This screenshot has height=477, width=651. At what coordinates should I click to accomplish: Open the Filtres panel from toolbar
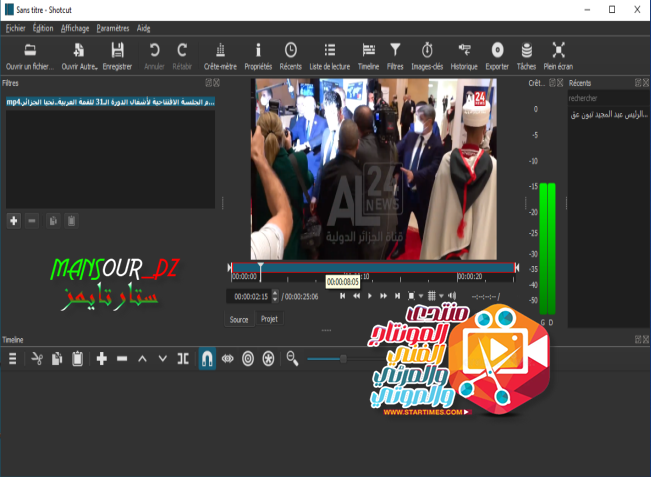[x=395, y=56]
